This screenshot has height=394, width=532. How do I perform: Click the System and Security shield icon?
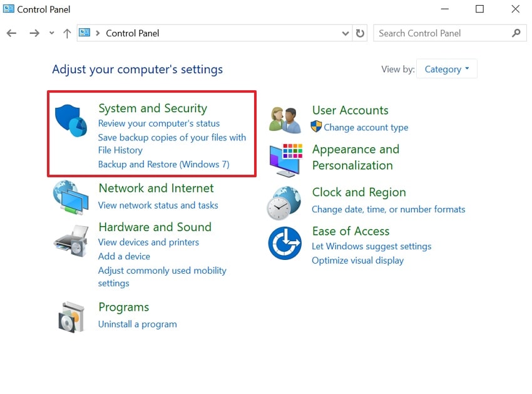[x=71, y=121]
